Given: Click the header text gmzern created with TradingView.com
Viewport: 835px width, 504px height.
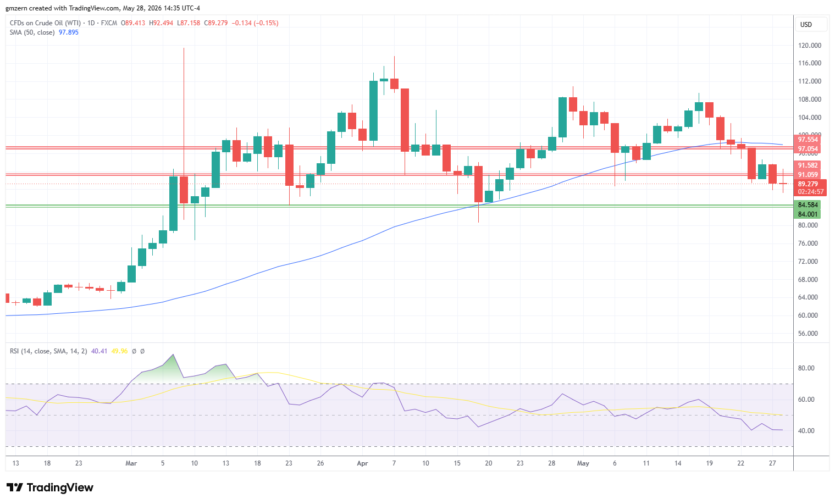Looking at the screenshot, I should click(x=63, y=8).
